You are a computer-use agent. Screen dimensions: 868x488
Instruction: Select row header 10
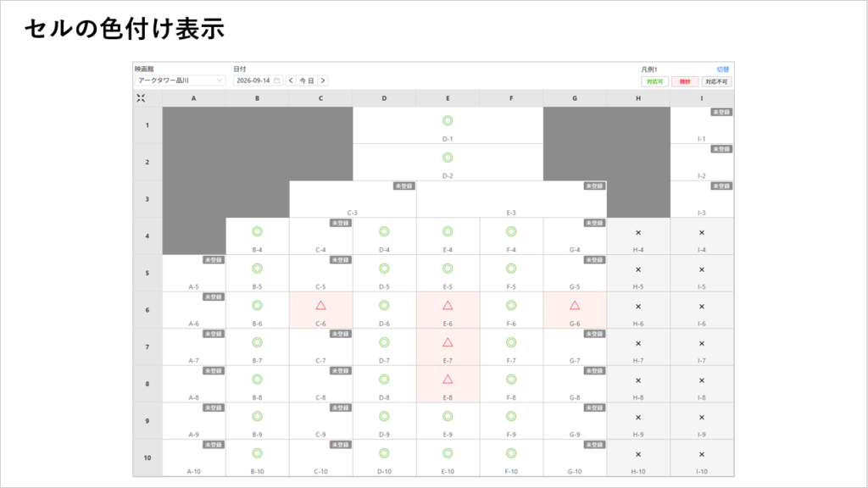click(x=147, y=457)
